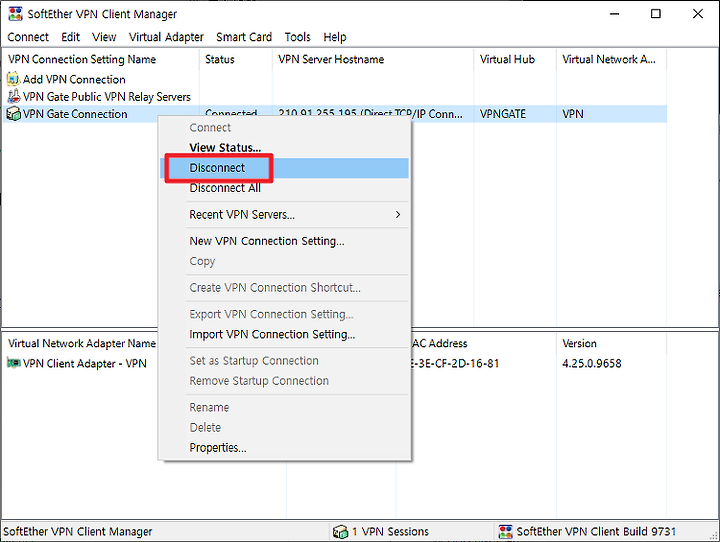Click the VPN Server Hostname column header
Screen dimensions: 720x542
[x=373, y=59]
